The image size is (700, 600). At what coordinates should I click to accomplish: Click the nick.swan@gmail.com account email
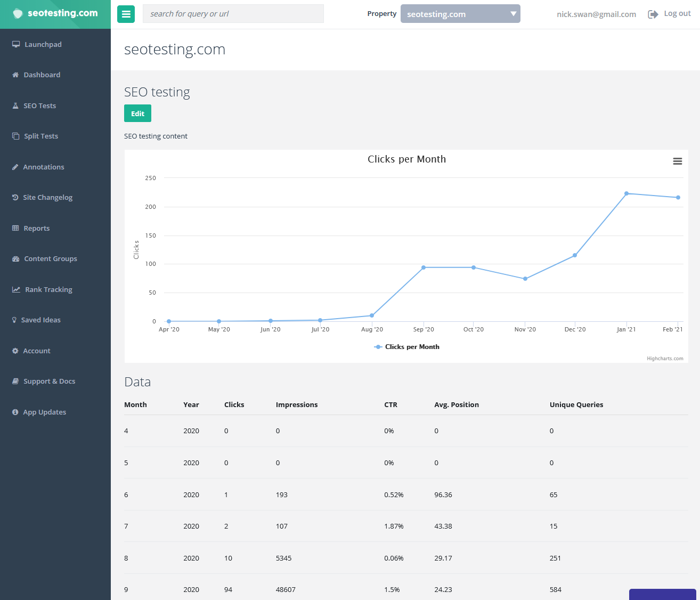coord(596,14)
